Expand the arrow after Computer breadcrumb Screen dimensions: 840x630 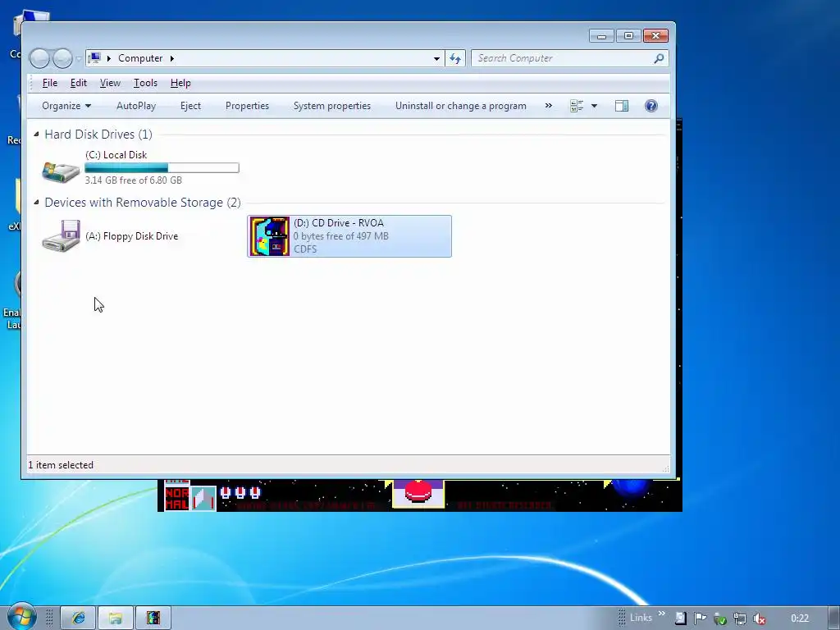point(172,58)
